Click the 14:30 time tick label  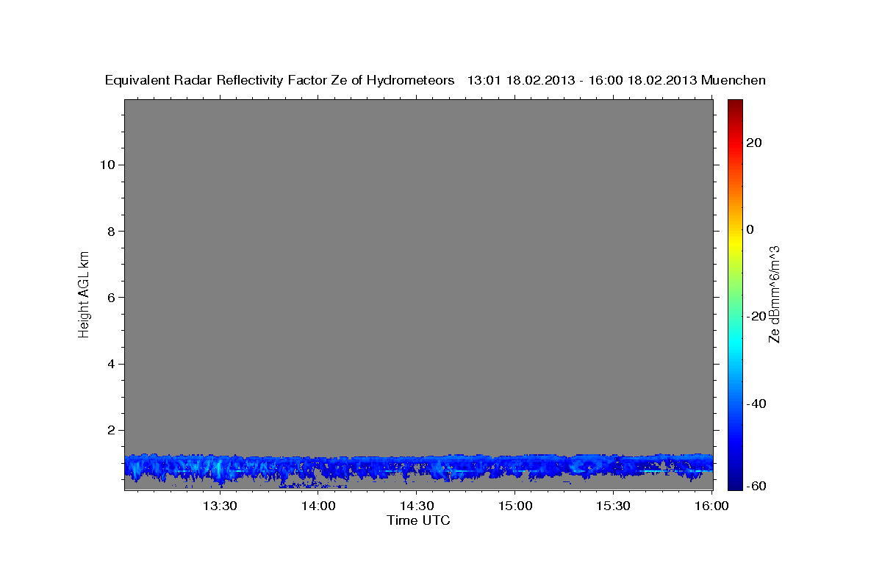(416, 506)
